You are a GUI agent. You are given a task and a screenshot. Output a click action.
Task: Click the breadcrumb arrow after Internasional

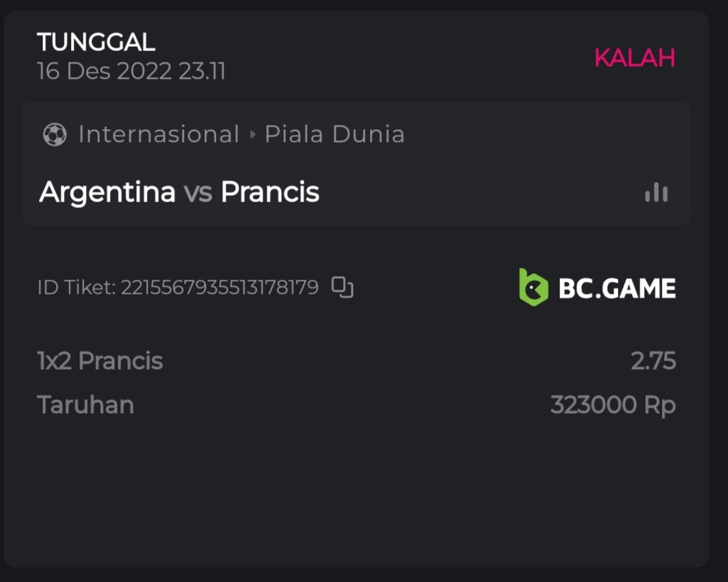point(252,134)
